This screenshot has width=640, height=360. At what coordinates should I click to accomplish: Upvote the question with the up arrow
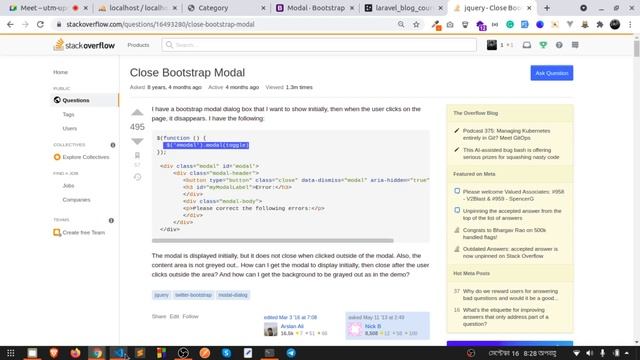coord(137,113)
